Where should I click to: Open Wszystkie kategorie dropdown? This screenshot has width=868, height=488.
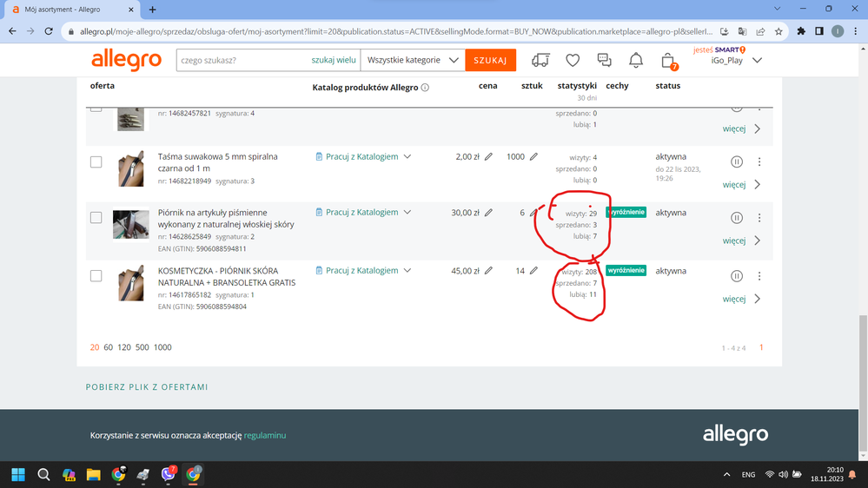[x=413, y=60]
